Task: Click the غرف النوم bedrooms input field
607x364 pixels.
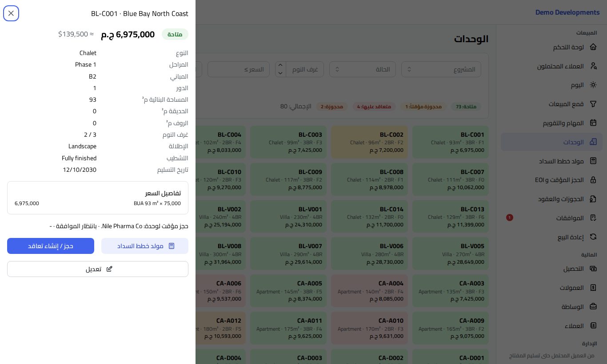Action: pos(305,69)
